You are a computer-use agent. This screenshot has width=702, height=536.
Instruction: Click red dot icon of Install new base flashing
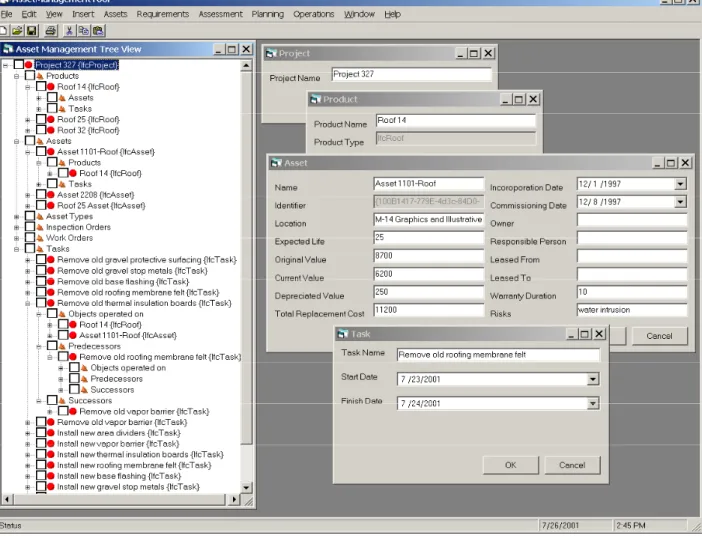tap(51, 476)
